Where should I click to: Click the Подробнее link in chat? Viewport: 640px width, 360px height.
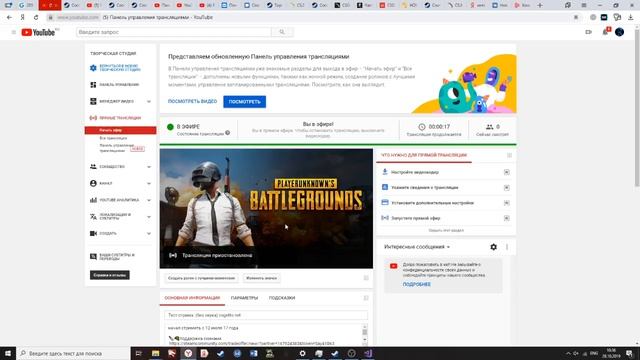[416, 284]
